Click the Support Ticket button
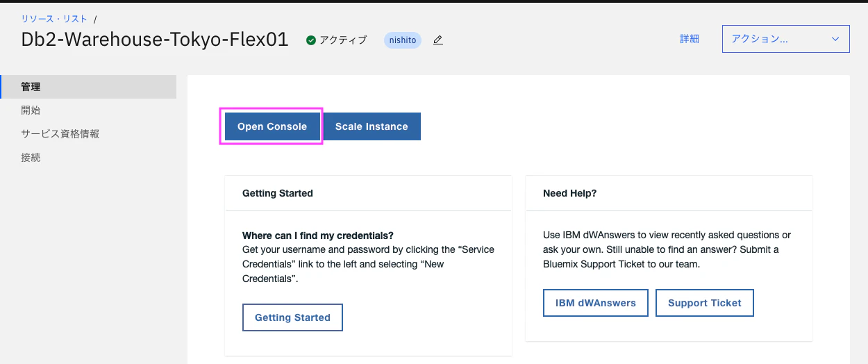This screenshot has width=868, height=364. click(x=704, y=303)
